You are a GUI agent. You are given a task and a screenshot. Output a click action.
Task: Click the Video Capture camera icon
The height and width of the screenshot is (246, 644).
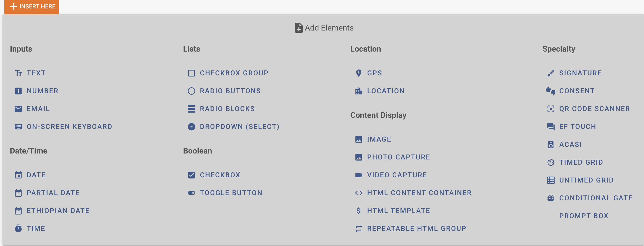(x=358, y=175)
